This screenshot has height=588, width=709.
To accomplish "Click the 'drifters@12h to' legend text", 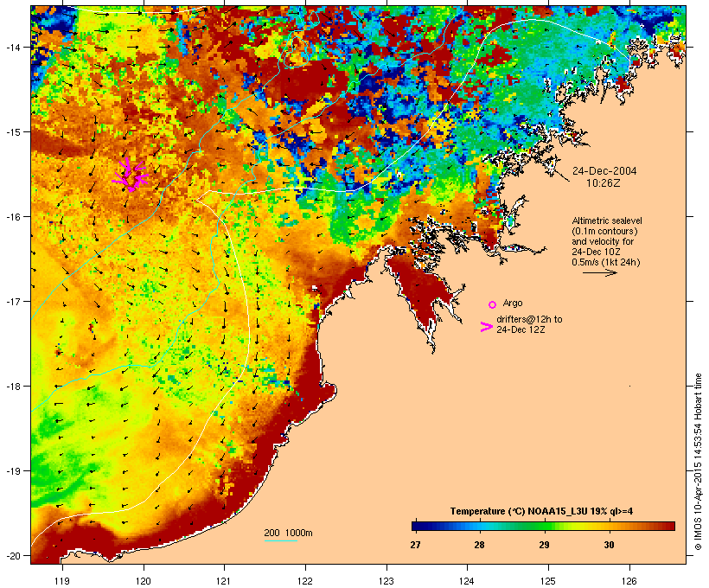I will [529, 319].
